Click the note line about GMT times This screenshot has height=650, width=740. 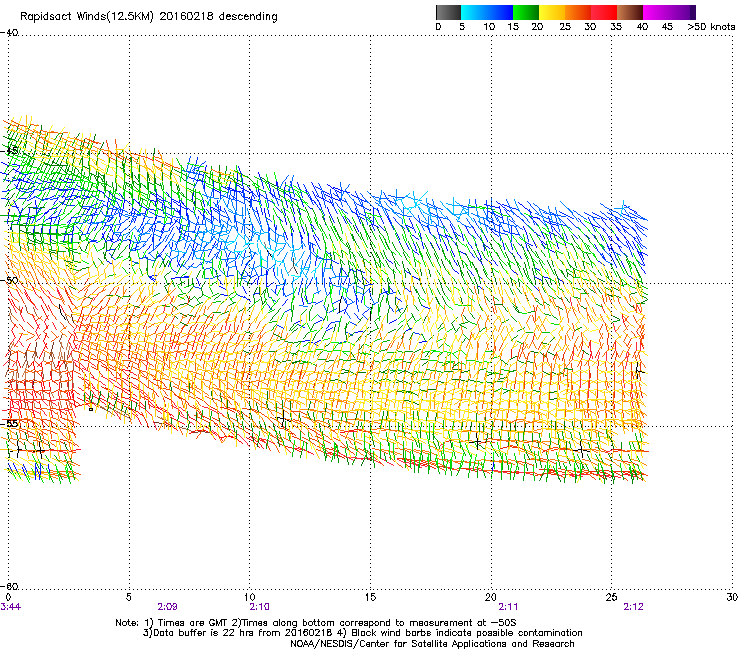pyautogui.click(x=316, y=623)
